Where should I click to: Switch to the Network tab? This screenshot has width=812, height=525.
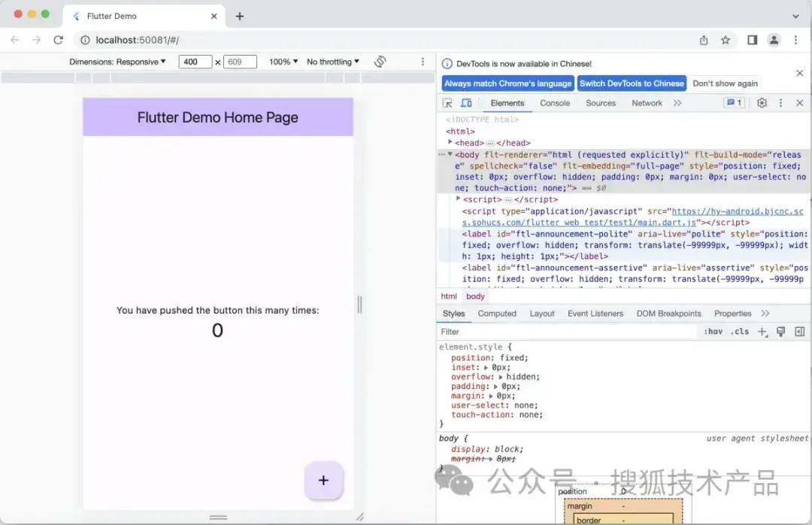point(647,103)
